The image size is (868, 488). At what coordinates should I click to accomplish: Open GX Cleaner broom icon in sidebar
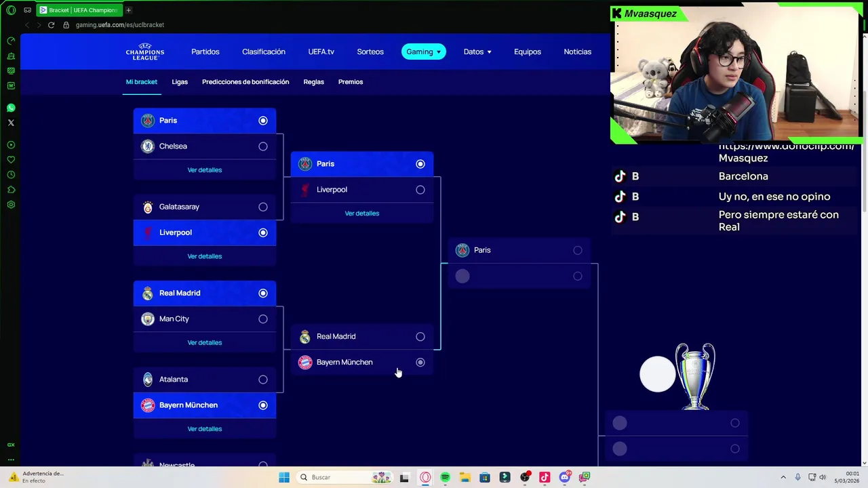[11, 56]
